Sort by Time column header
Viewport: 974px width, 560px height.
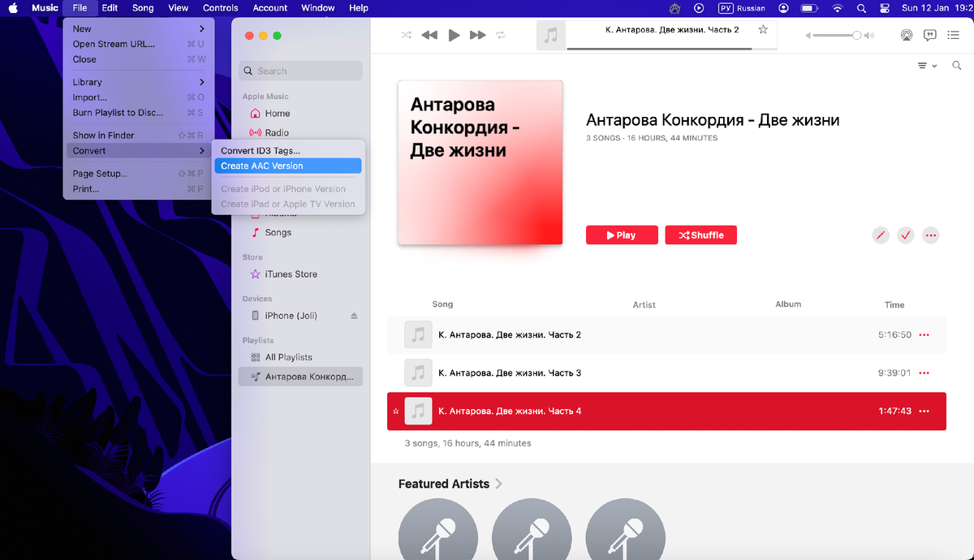(x=894, y=304)
